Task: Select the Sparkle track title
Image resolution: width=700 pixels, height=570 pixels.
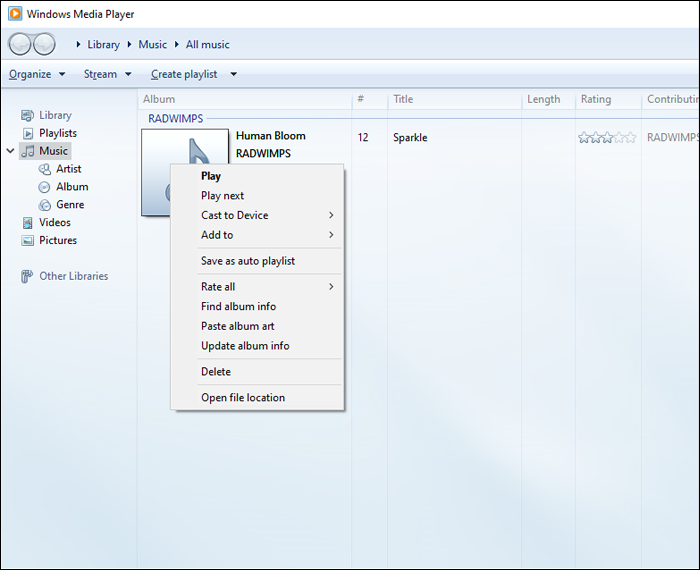Action: coord(410,137)
